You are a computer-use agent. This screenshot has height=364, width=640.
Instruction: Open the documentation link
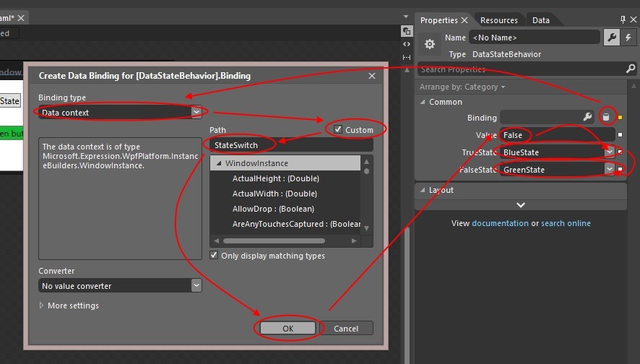coord(500,223)
